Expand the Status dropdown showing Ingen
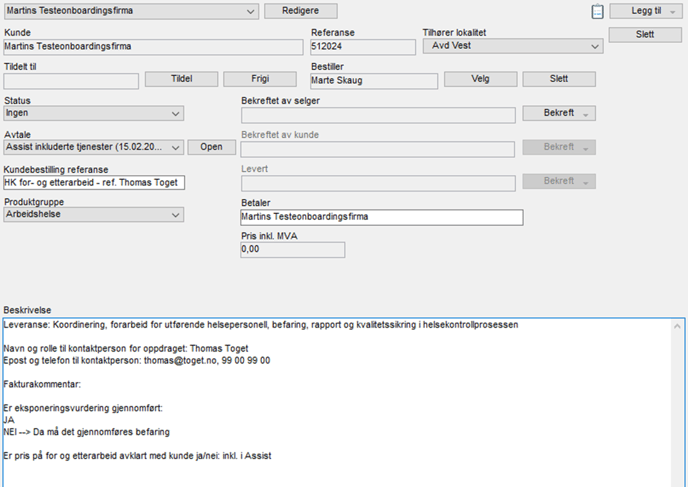 175,114
